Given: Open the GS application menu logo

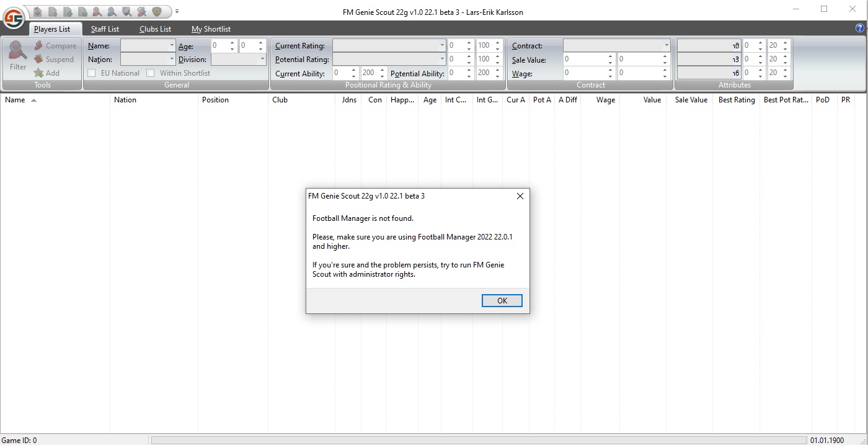Looking at the screenshot, I should point(13,18).
